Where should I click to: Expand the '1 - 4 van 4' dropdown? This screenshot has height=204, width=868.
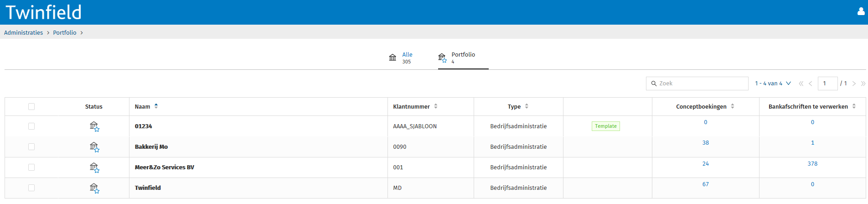(773, 84)
